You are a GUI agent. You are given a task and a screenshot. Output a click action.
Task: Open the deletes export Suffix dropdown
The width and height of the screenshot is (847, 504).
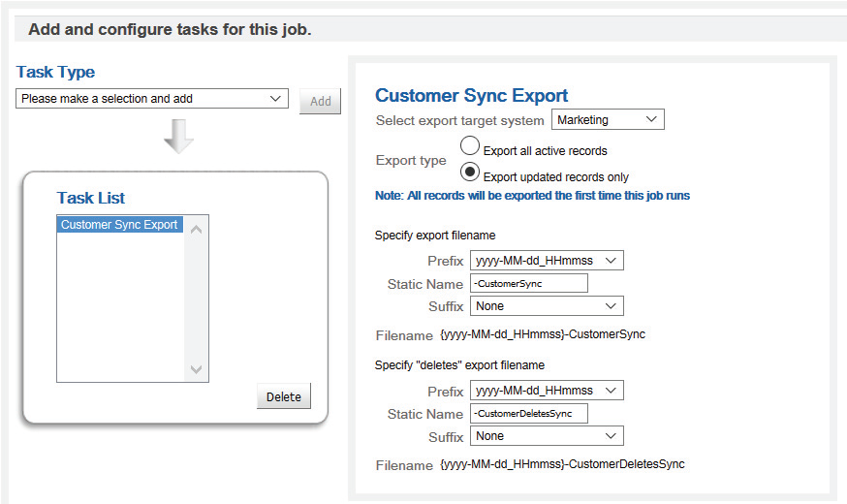pyautogui.click(x=547, y=436)
